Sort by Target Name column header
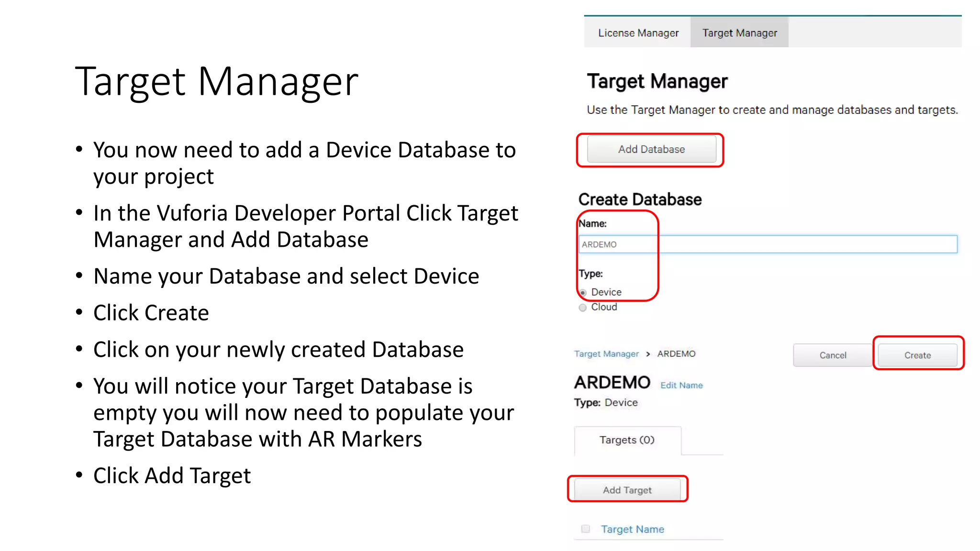The height and width of the screenshot is (551, 980). tap(632, 529)
